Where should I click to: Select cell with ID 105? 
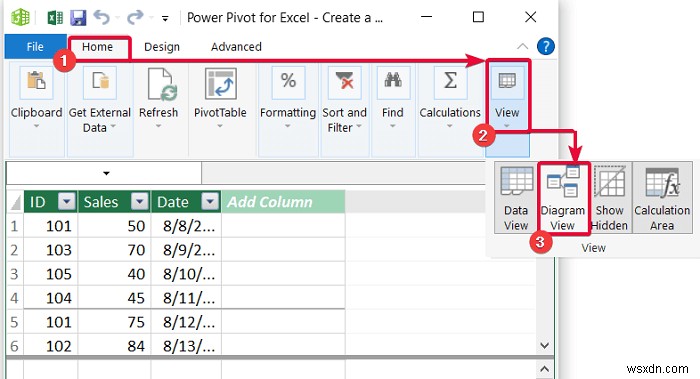[x=51, y=274]
